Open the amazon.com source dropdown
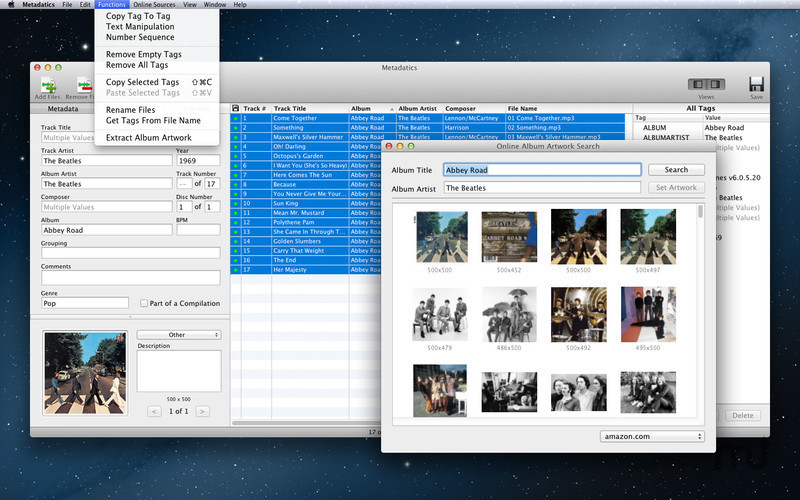 pos(652,436)
